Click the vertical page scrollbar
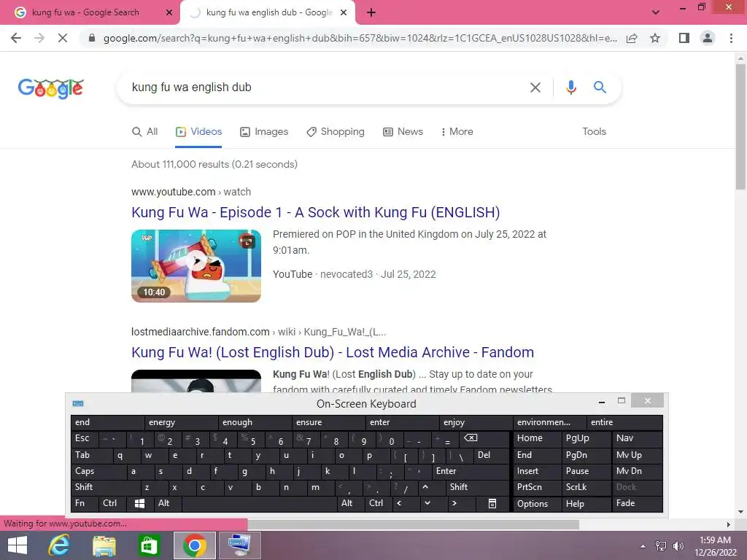 740,126
